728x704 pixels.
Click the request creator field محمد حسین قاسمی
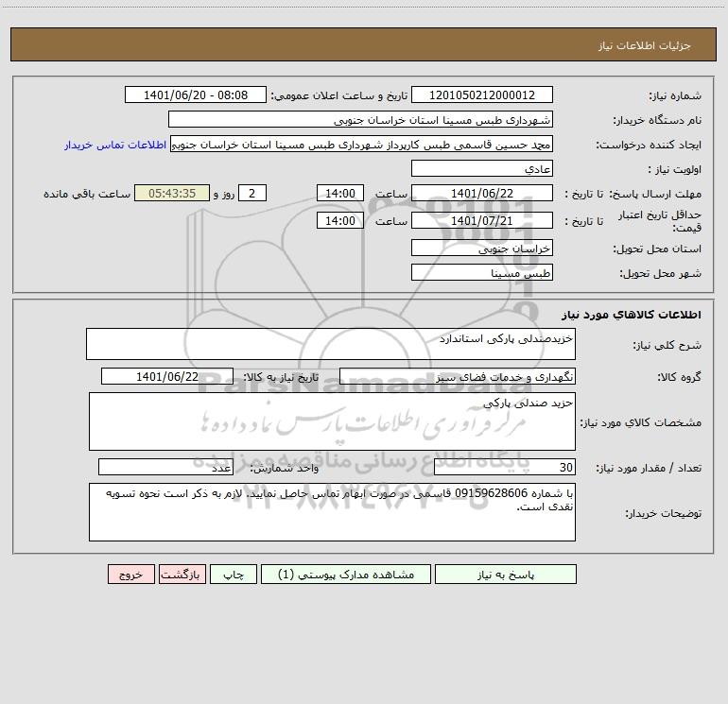(362, 144)
